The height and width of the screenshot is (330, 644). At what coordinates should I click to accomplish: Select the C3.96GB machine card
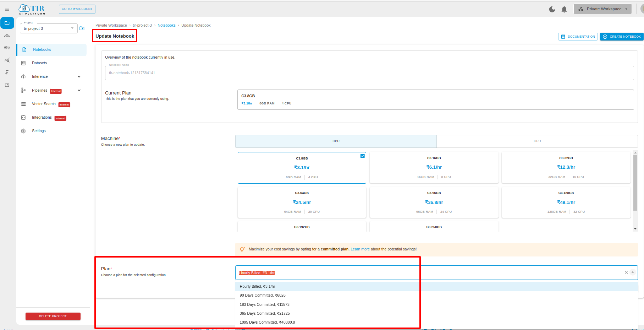434,202
